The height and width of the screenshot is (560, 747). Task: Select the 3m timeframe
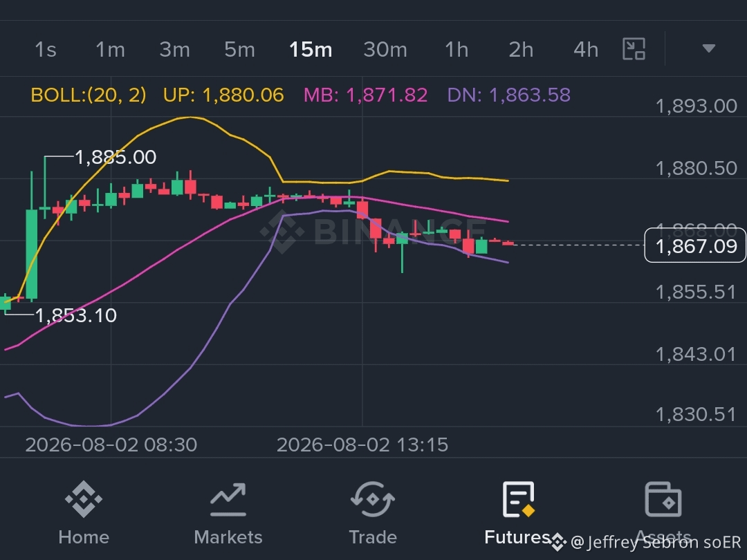click(174, 50)
